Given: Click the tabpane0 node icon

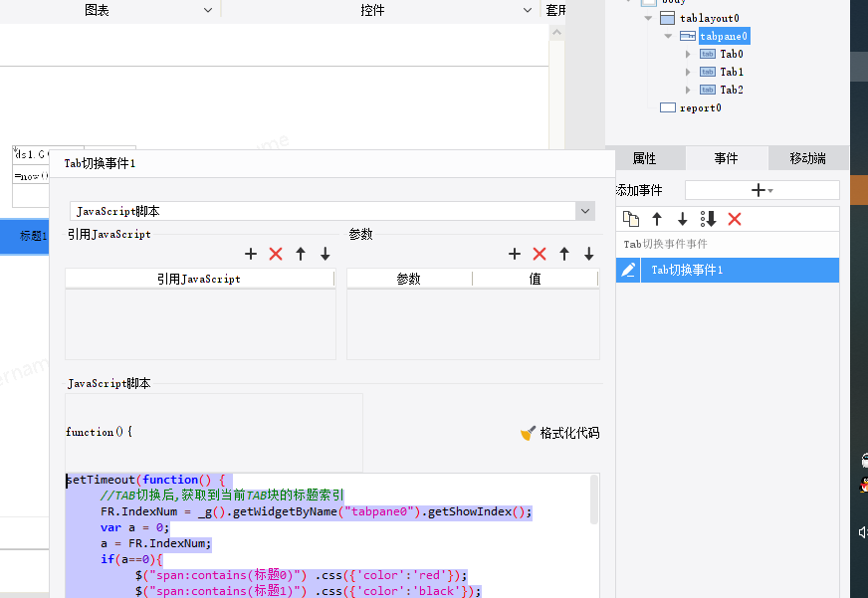Looking at the screenshot, I should 688,36.
